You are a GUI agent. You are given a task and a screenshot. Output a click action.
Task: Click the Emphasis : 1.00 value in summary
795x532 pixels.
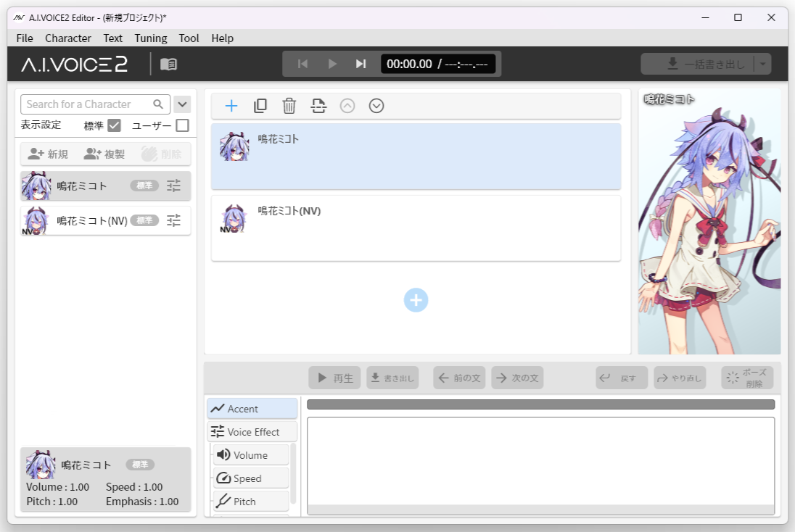tap(142, 502)
